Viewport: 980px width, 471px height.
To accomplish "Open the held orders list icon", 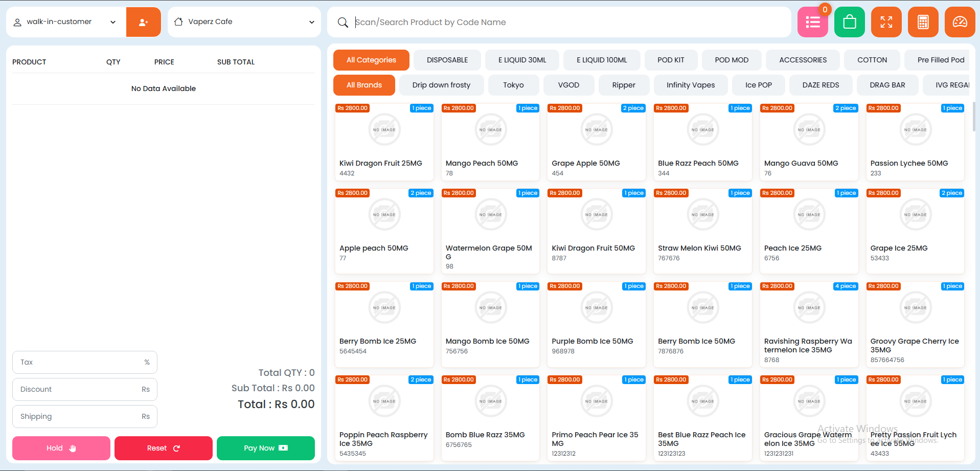I will pyautogui.click(x=813, y=22).
